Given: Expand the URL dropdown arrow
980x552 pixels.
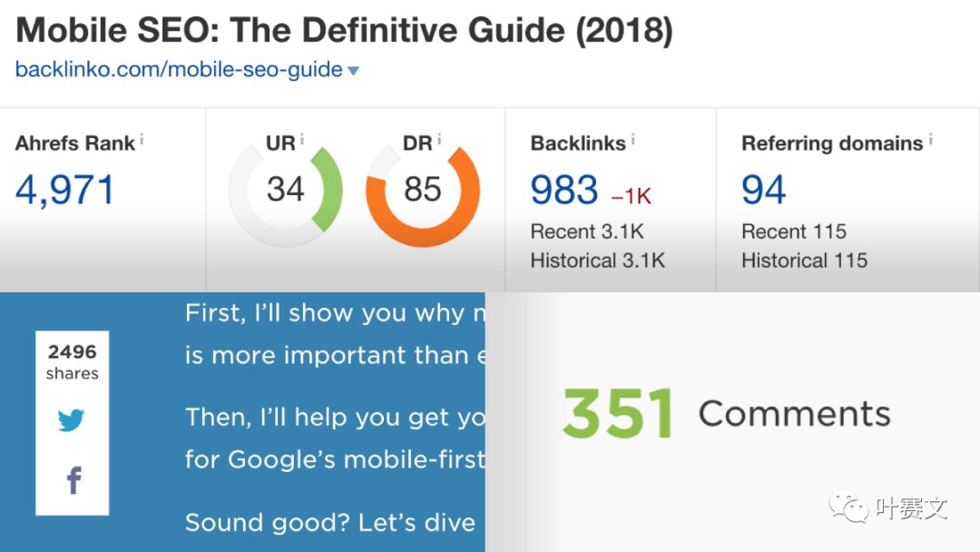Looking at the screenshot, I should click(x=353, y=71).
